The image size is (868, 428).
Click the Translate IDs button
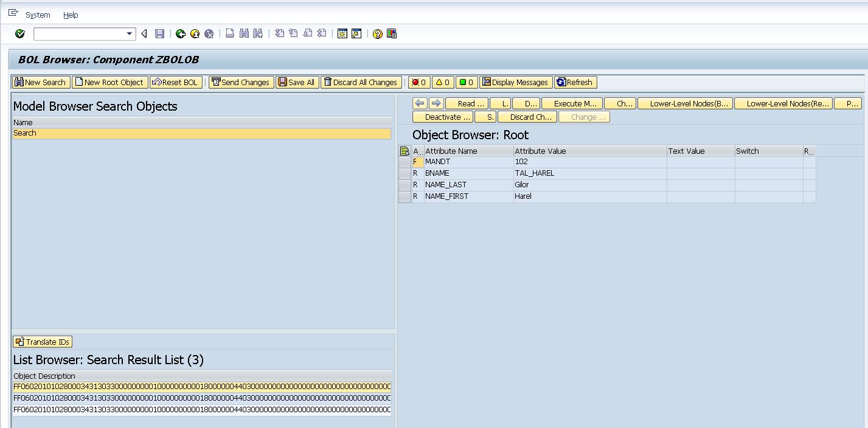pyautogui.click(x=42, y=342)
